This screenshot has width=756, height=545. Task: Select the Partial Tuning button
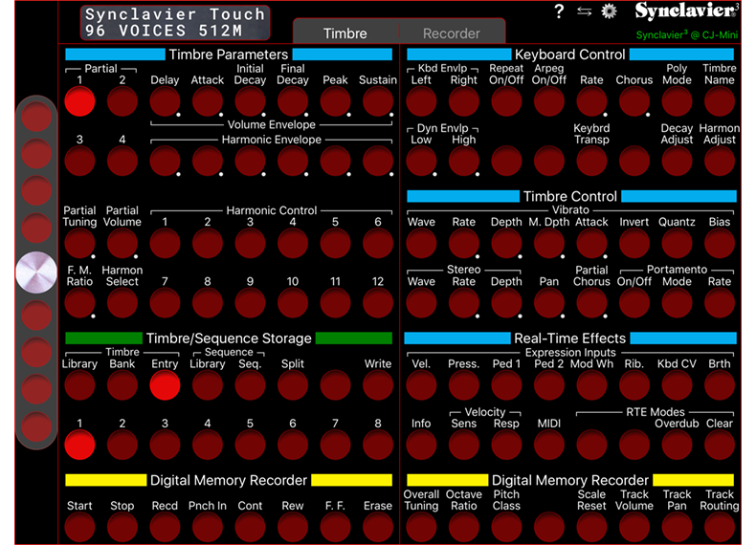tap(79, 244)
